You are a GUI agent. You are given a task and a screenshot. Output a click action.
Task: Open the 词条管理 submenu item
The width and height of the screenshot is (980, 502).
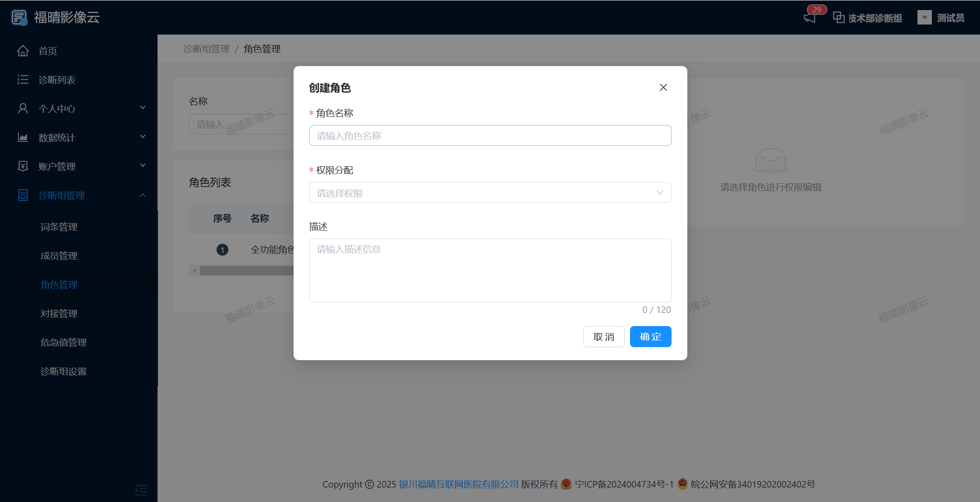(x=59, y=227)
